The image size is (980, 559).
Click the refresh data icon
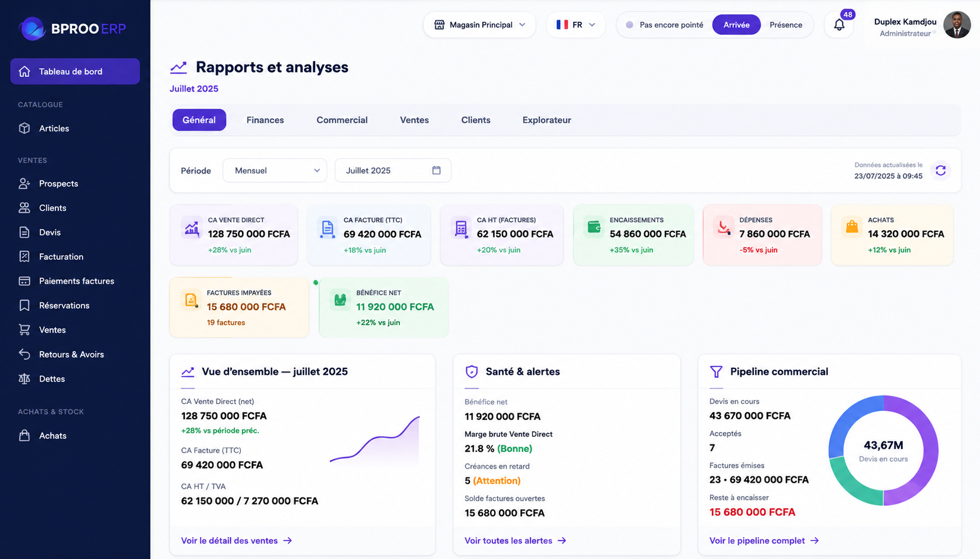(940, 171)
